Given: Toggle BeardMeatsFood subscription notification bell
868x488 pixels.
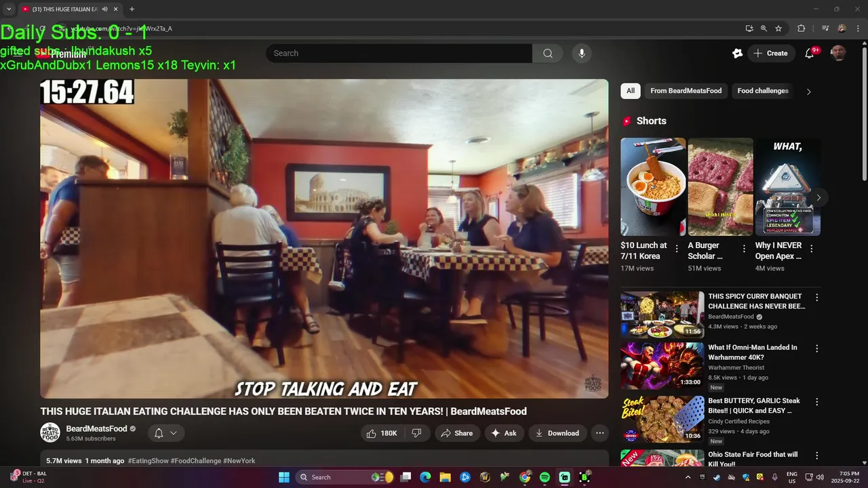Looking at the screenshot, I should pos(159,433).
